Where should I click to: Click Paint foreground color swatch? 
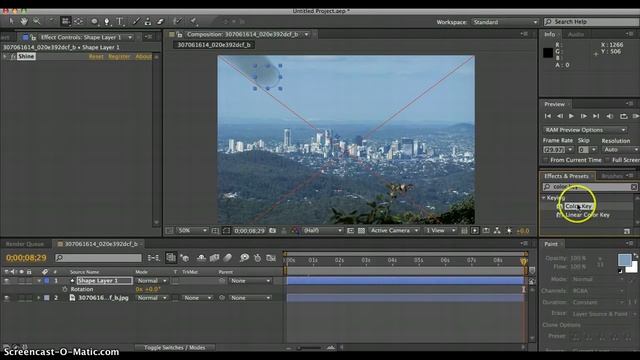pos(624,260)
